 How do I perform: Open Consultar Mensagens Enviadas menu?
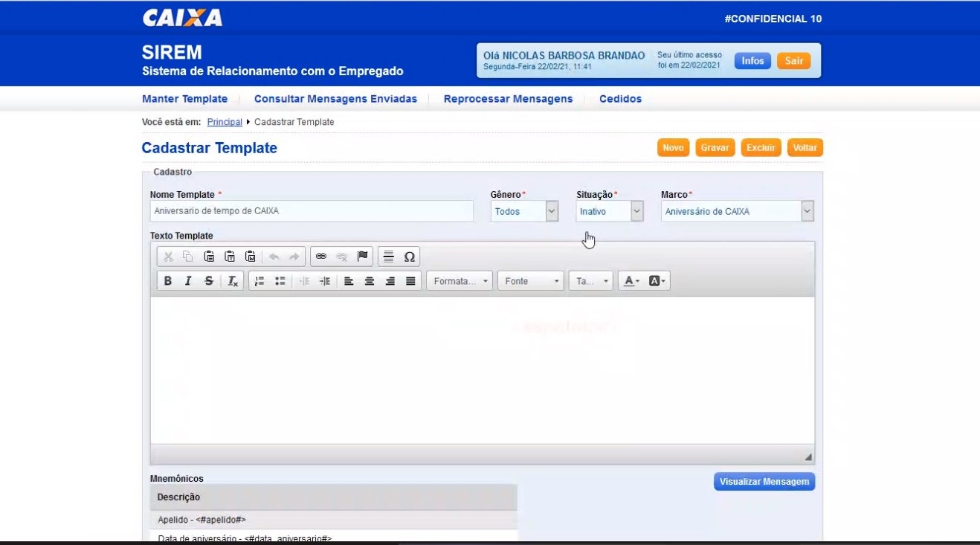point(335,99)
